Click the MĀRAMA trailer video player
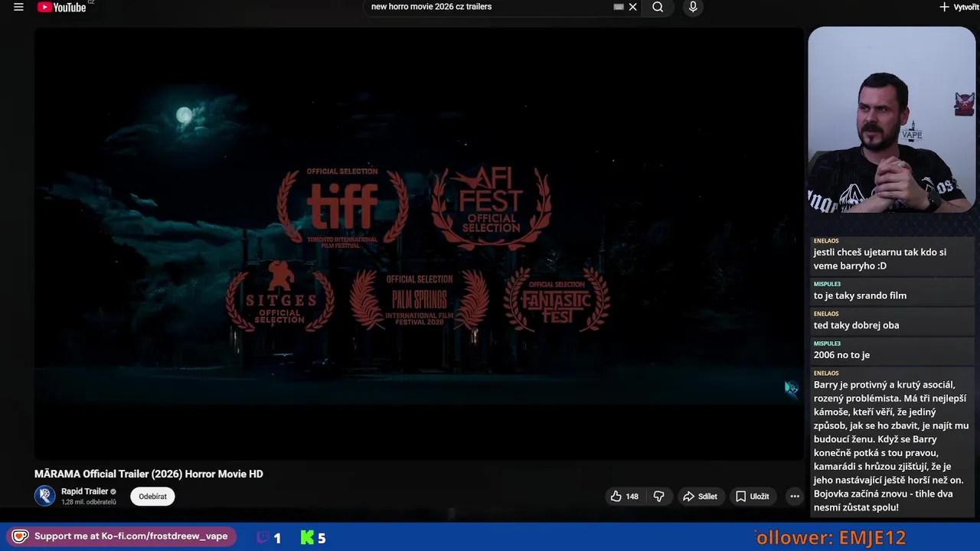This screenshot has height=551, width=980. tap(420, 243)
